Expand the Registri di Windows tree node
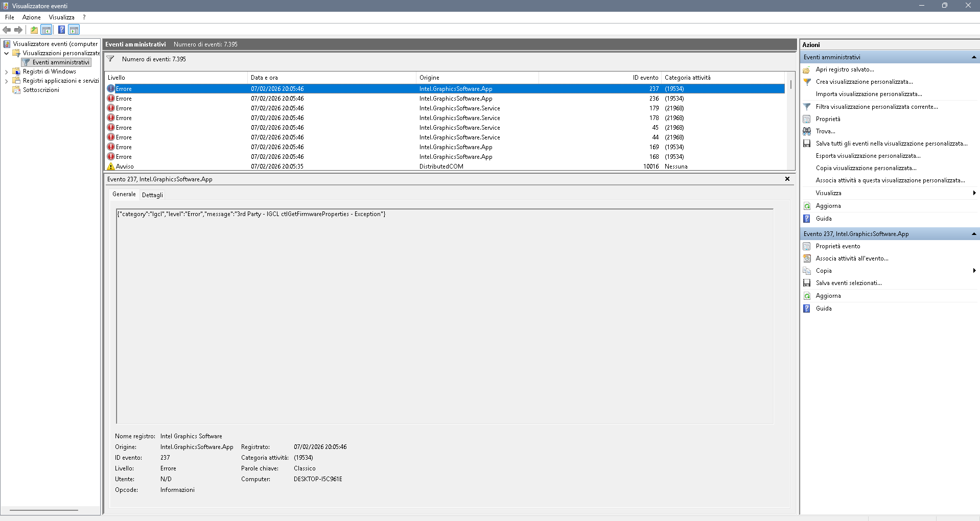Image resolution: width=980 pixels, height=521 pixels. (x=6, y=72)
